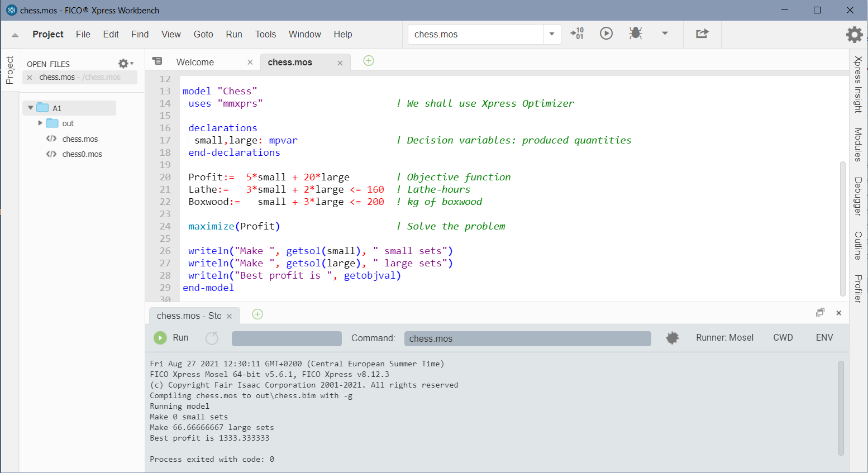Click the debug bug icon in console toolbar
The width and height of the screenshot is (868, 473).
point(672,337)
